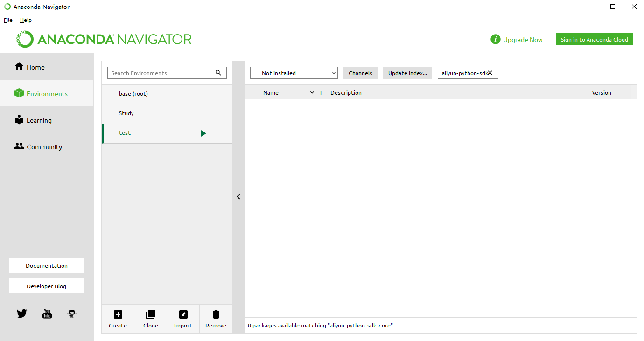
Task: Open the Community section
Action: coord(47,146)
